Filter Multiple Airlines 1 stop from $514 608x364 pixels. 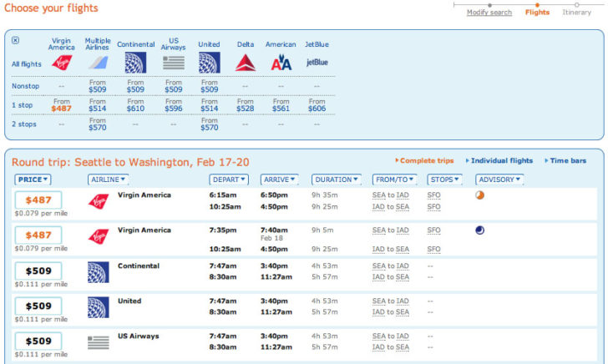pos(98,105)
